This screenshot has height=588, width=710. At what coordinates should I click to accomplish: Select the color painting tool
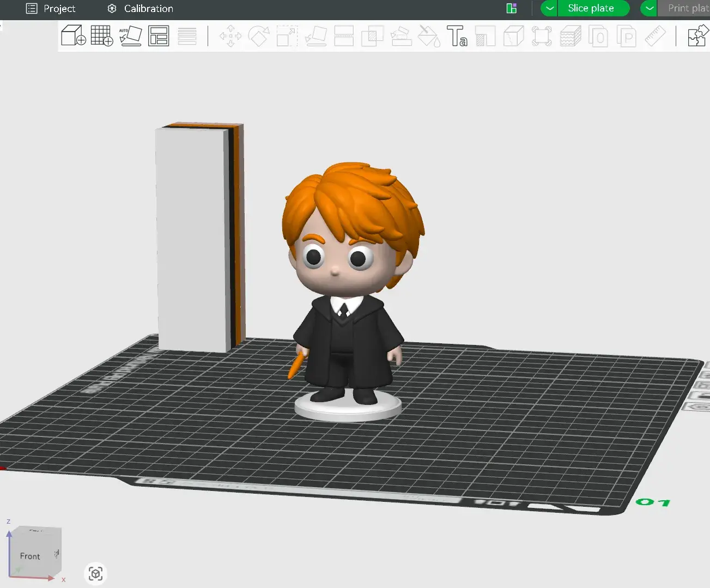pos(429,35)
